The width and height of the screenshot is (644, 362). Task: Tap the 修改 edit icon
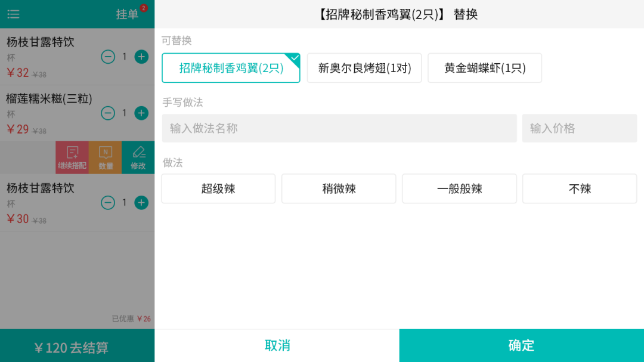[x=138, y=157]
